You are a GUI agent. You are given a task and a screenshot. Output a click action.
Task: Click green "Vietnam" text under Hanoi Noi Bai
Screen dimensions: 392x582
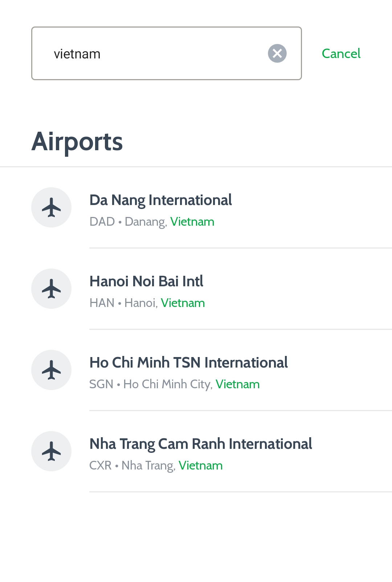183,303
